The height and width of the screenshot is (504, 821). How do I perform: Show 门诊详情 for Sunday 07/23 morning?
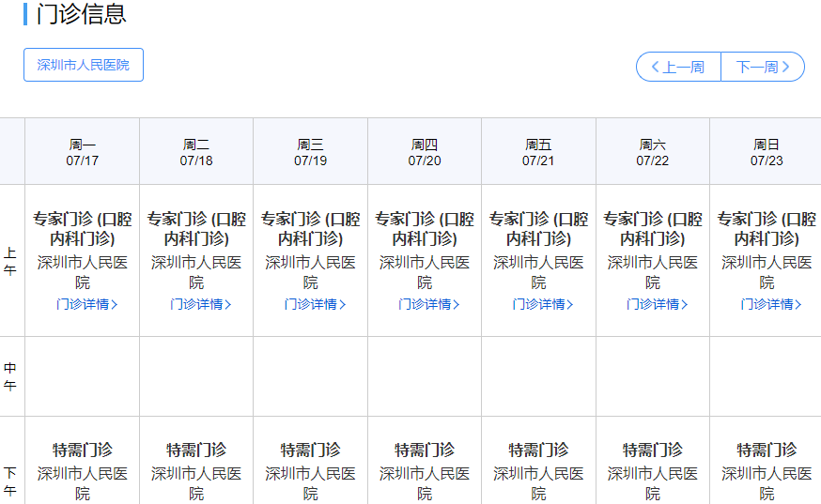point(770,304)
